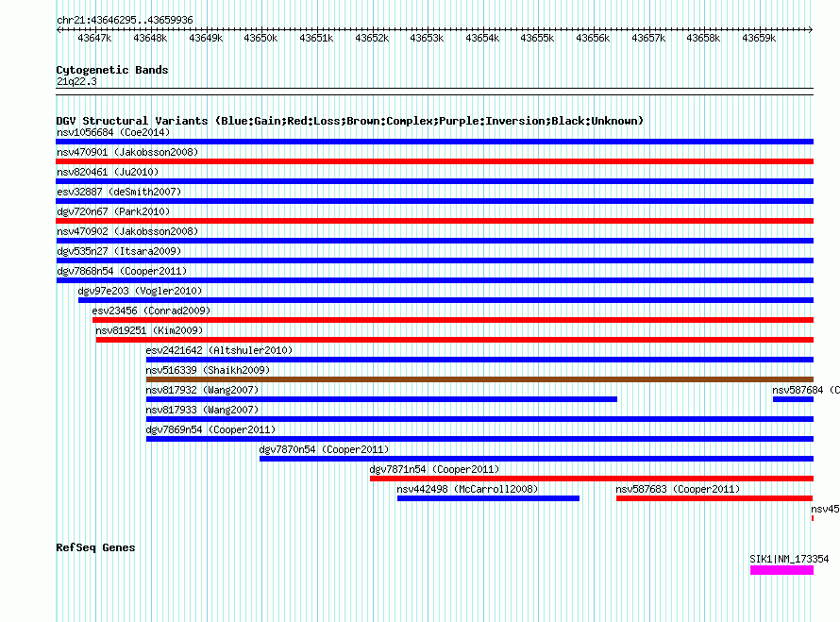The height and width of the screenshot is (622, 840).
Task: Open nsv516339 (Shaikh2009) label
Action: (208, 370)
